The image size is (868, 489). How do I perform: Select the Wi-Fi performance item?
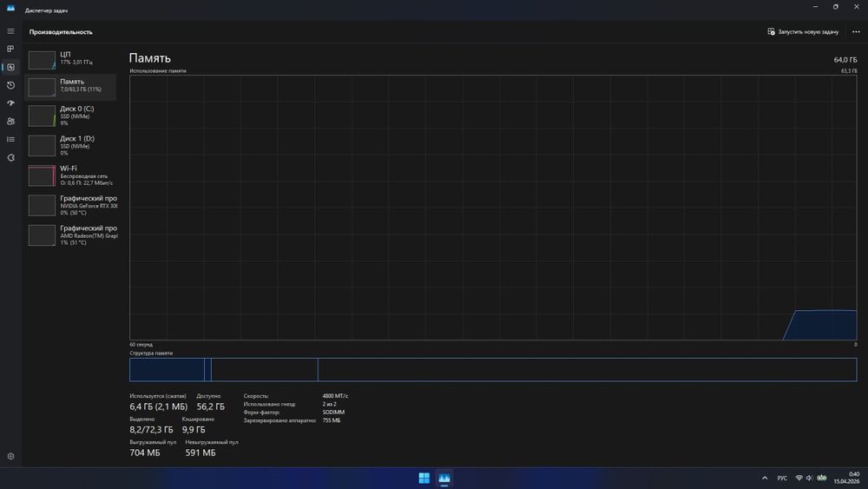[71, 175]
